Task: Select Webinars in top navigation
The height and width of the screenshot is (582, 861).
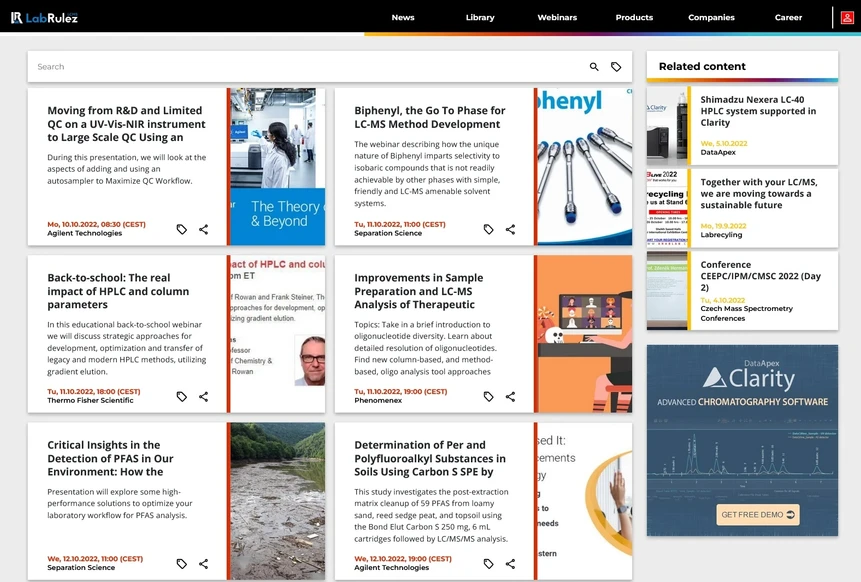Action: coord(557,18)
